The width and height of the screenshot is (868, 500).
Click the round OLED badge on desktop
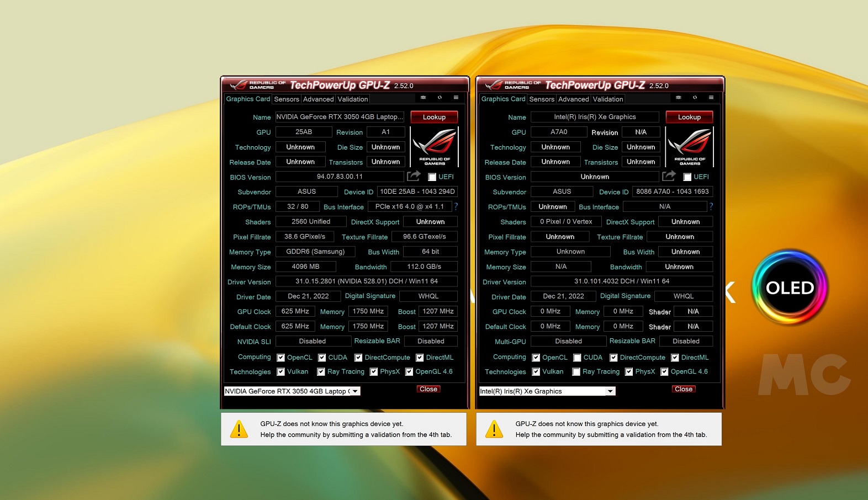point(790,288)
